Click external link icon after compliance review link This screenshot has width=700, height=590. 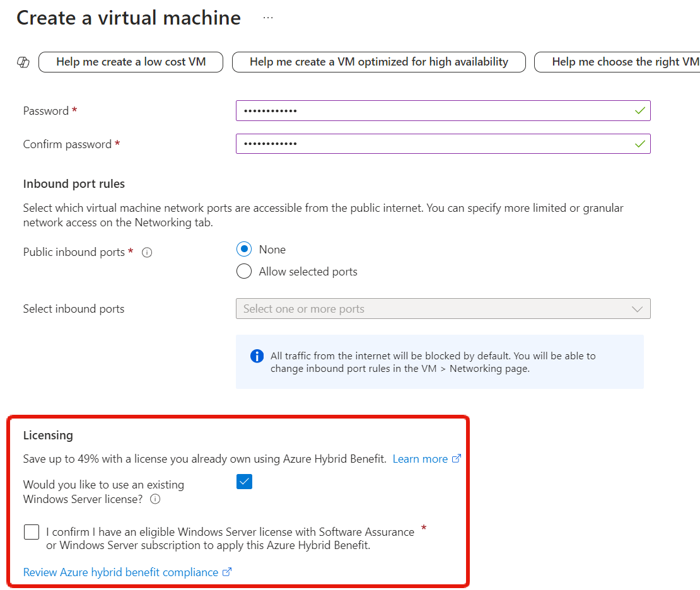coord(227,572)
